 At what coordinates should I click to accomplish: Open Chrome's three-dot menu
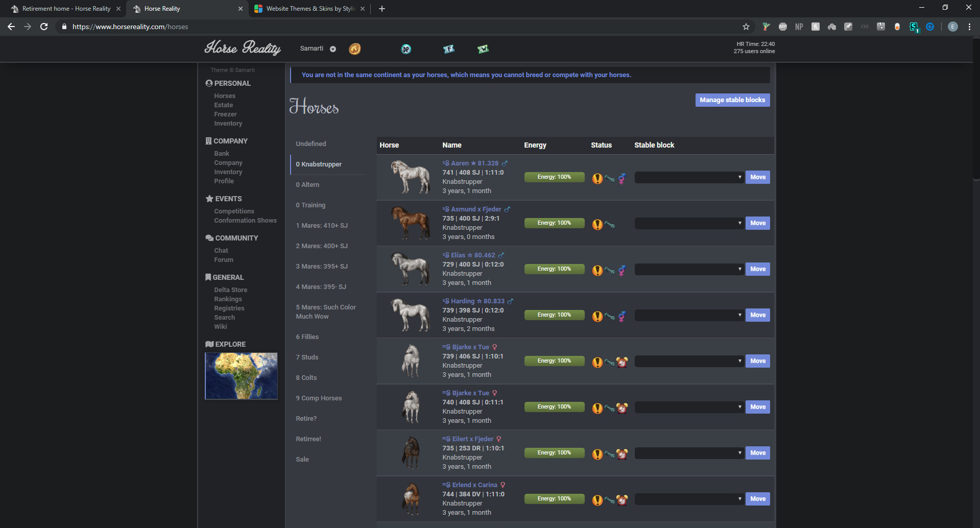(970, 27)
